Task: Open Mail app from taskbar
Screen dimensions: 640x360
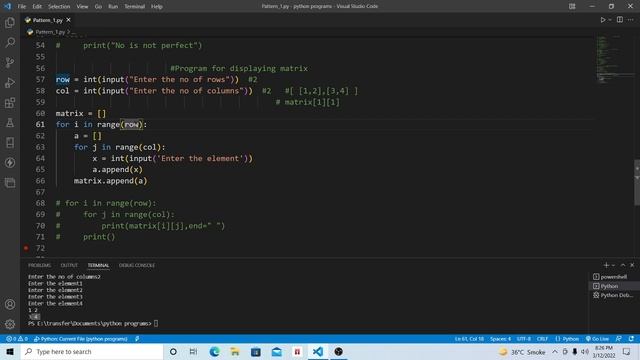Action: [x=277, y=351]
